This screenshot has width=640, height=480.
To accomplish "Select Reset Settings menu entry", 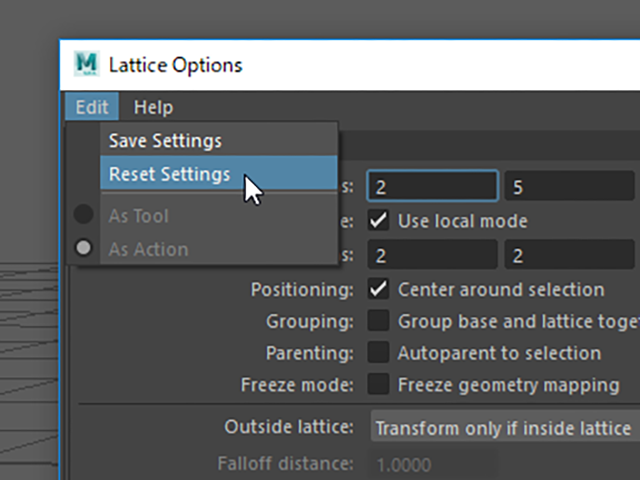I will click(x=219, y=173).
